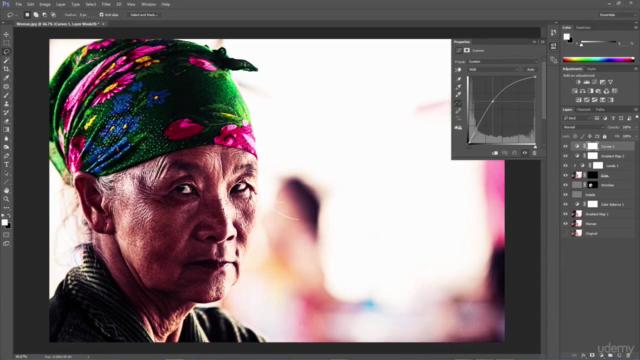
Task: Select the Lasso tool in the toolbox
Action: coord(6,52)
